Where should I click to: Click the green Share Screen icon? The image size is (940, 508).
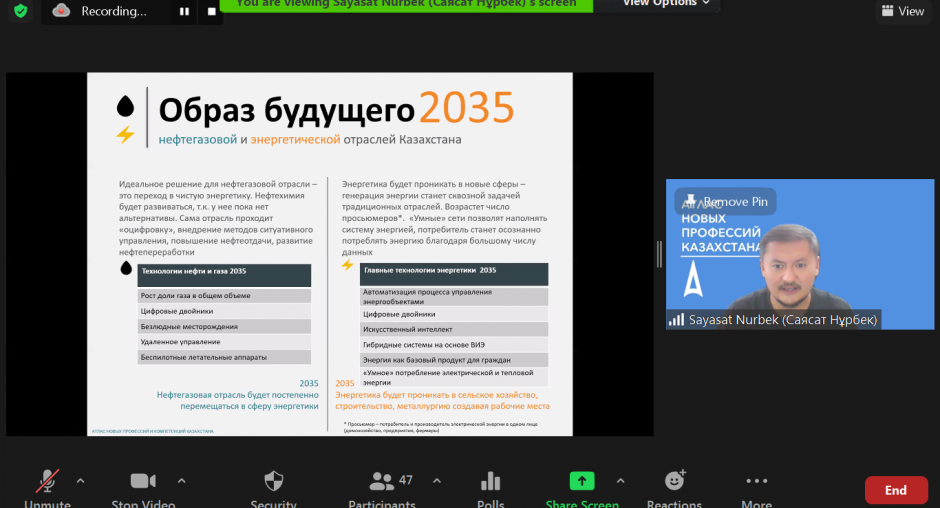[x=581, y=483]
